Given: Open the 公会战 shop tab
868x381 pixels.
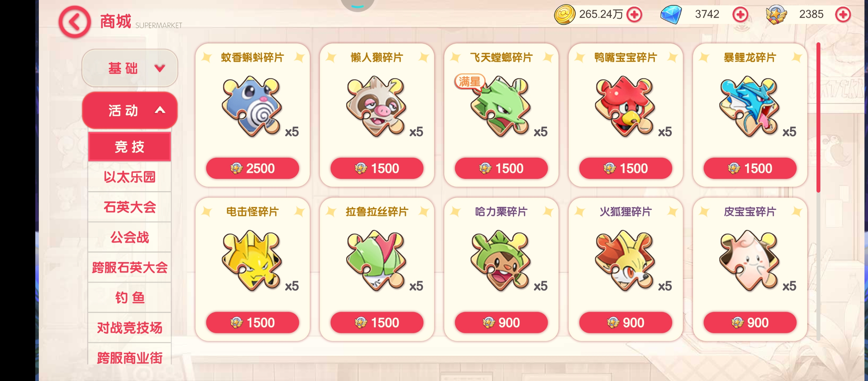Looking at the screenshot, I should click(x=129, y=237).
